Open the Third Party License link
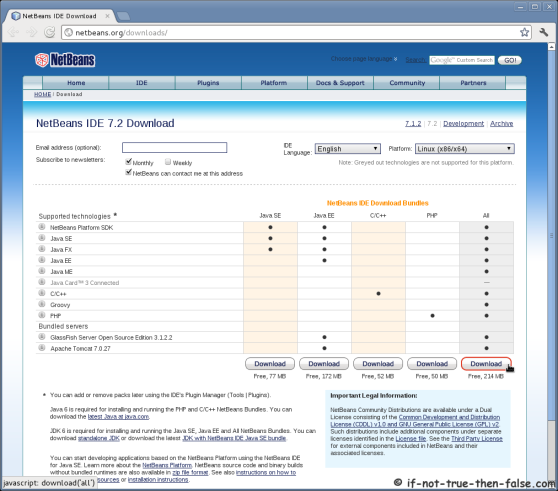 tap(477, 439)
